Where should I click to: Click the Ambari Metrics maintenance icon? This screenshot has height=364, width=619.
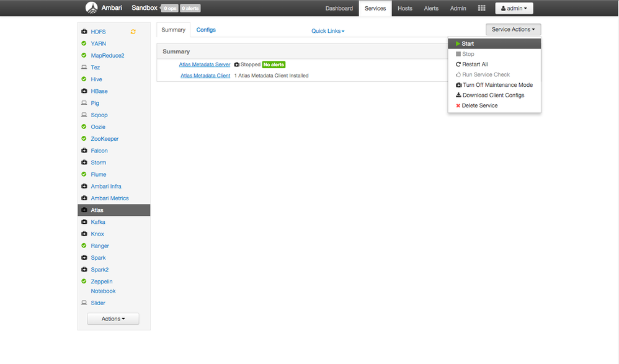pyautogui.click(x=84, y=198)
